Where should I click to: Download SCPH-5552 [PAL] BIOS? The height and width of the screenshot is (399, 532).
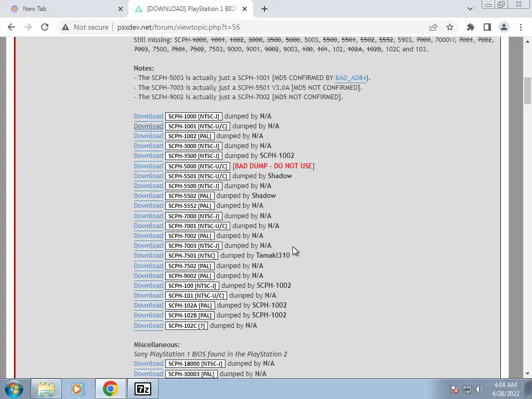(x=148, y=206)
